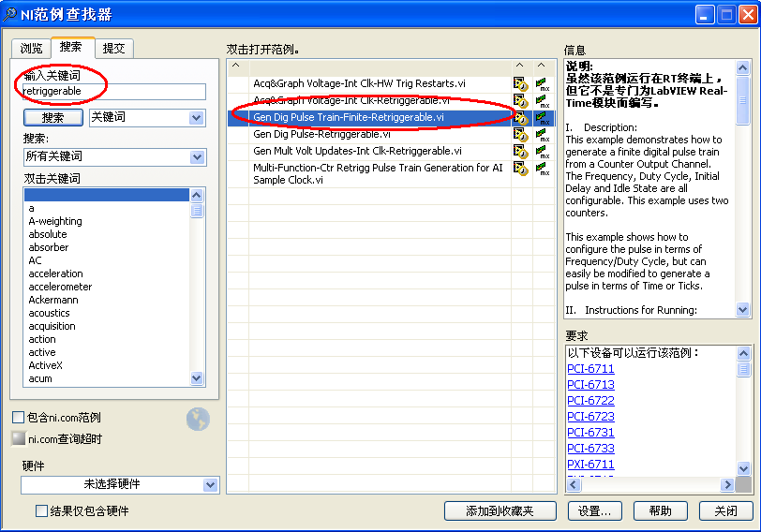Click the DAQmx icon for Acq&Graph Voltage-Int Clk-HW Trig Restarts.vi
This screenshot has width=761, height=532.
pyautogui.click(x=543, y=84)
